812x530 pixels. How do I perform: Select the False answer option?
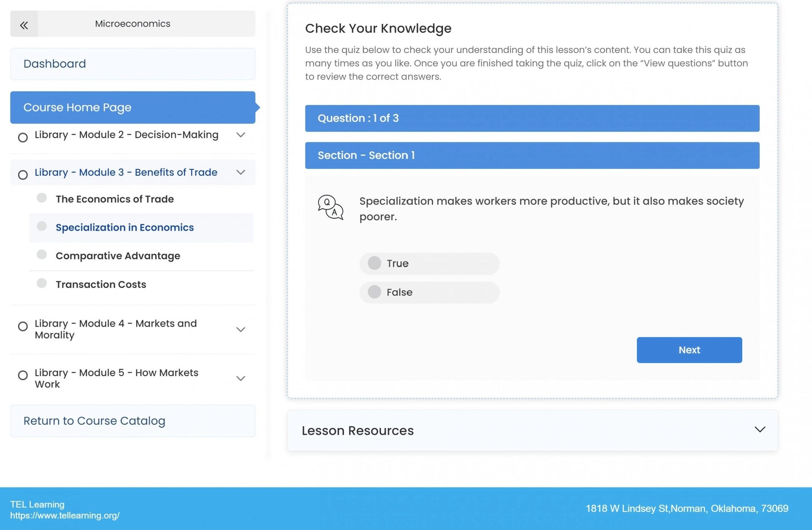[375, 292]
